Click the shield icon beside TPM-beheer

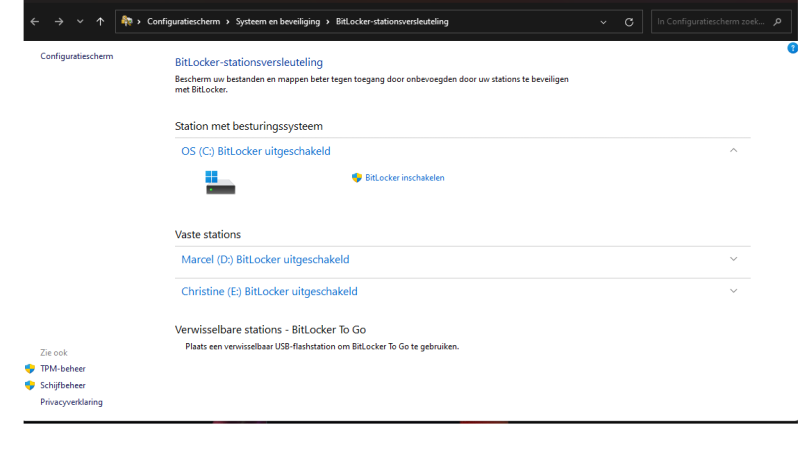(30, 369)
